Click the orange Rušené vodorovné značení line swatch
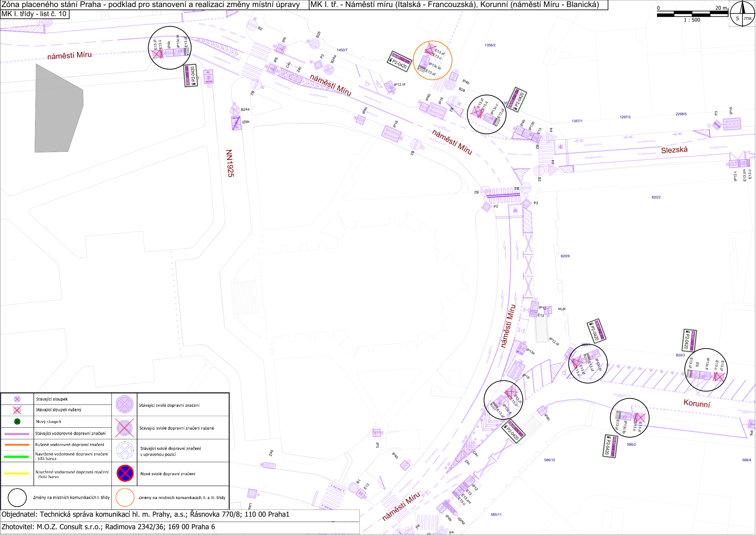Screen dimensions: 756x535 (x=17, y=445)
